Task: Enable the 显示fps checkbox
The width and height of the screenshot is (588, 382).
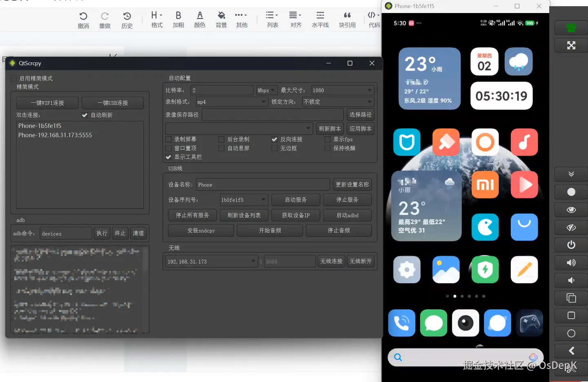Action: tap(327, 139)
